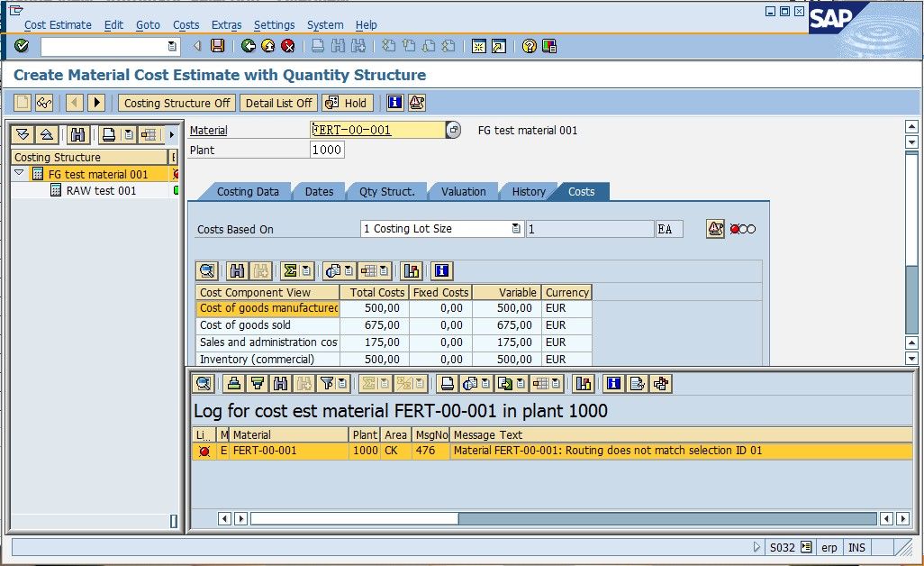The width and height of the screenshot is (924, 566).
Task: Click the Information icon in cost component toolbar
Action: click(x=441, y=270)
